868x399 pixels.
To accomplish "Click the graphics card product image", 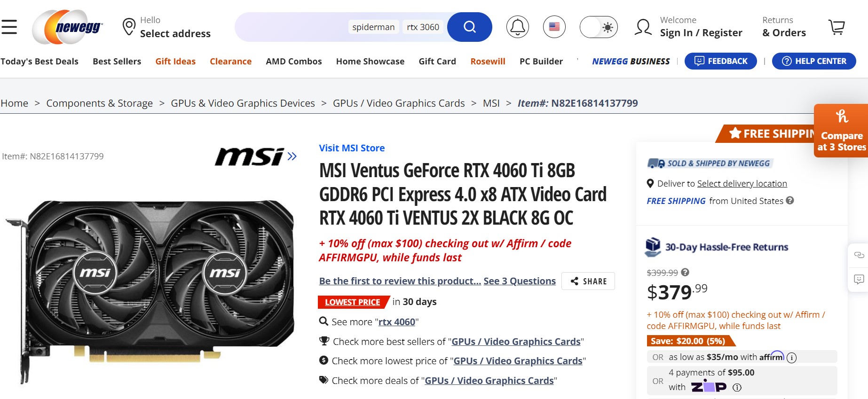I will pyautogui.click(x=150, y=289).
